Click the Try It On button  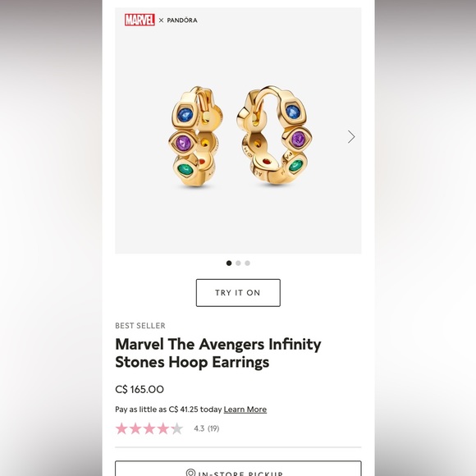tap(238, 293)
